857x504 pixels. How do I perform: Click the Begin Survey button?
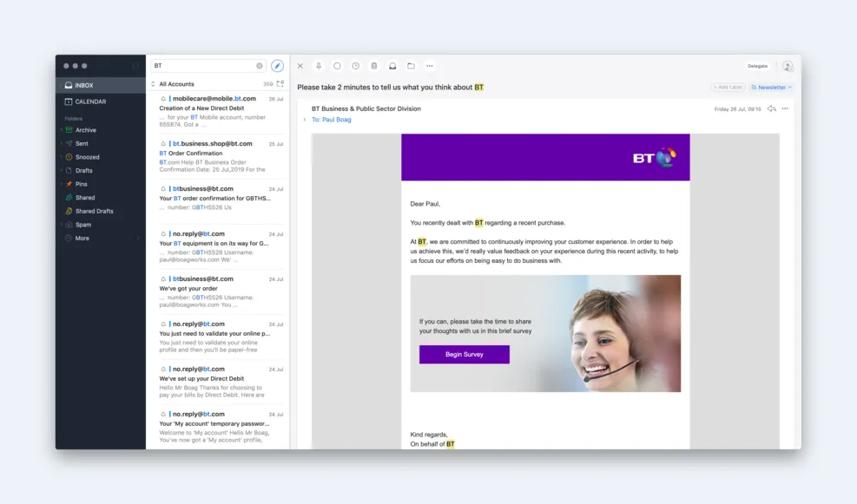pyautogui.click(x=464, y=354)
